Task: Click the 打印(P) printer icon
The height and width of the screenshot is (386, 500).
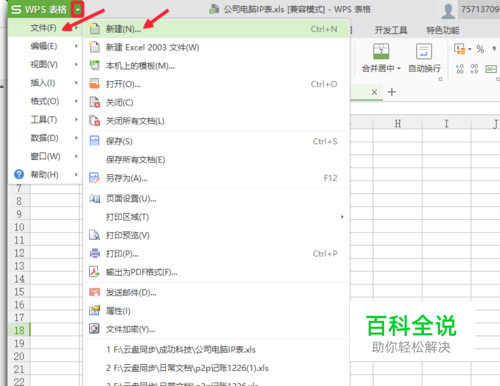Action: (x=95, y=253)
